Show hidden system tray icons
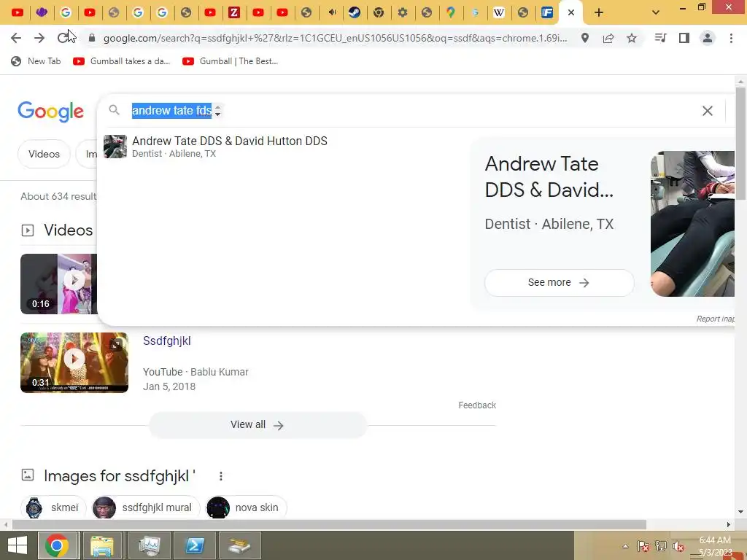Image resolution: width=747 pixels, height=560 pixels. (625, 546)
